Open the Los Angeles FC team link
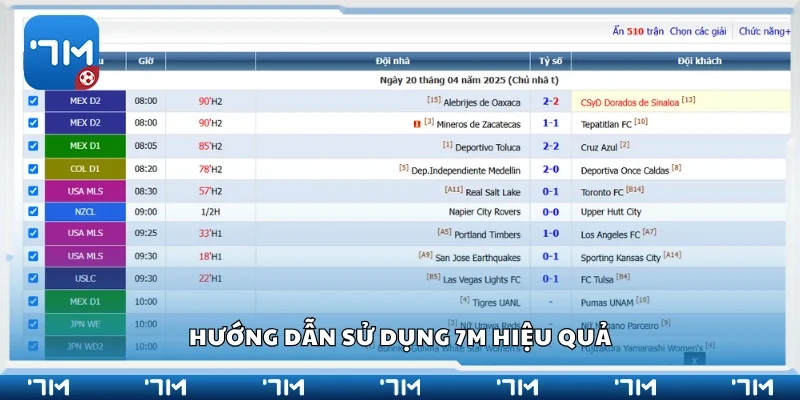 (x=610, y=235)
